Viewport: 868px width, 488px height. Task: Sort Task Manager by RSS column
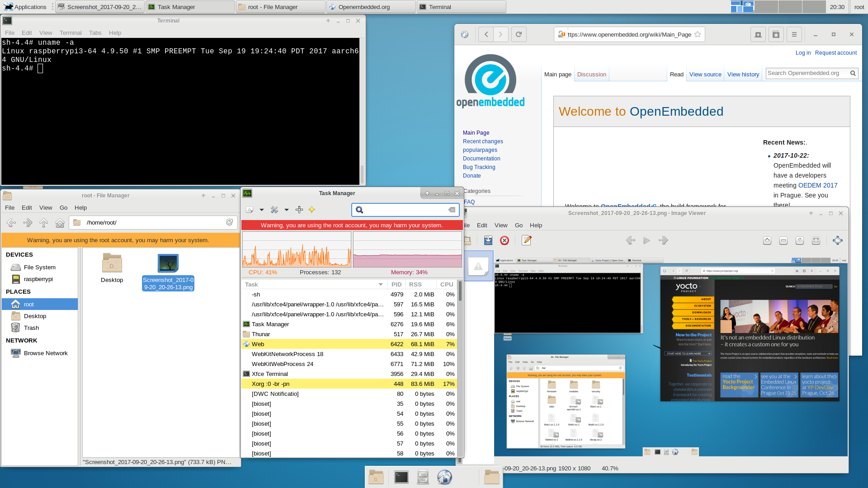420,285
